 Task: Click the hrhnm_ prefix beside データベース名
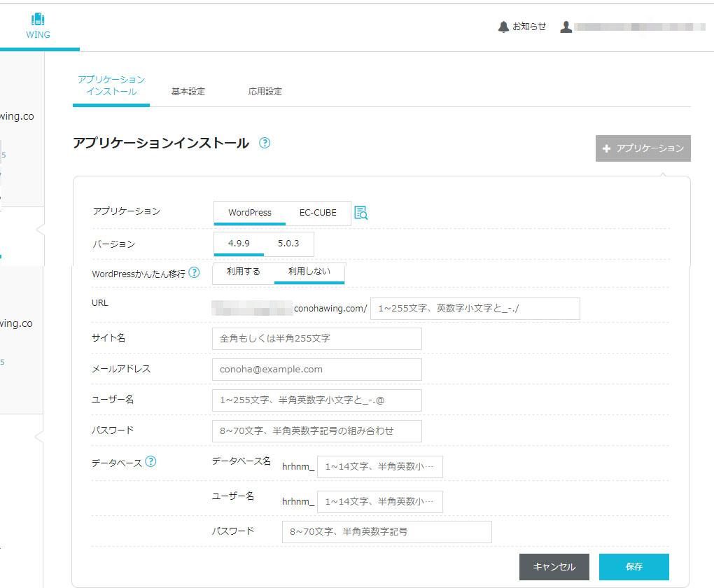click(x=298, y=466)
